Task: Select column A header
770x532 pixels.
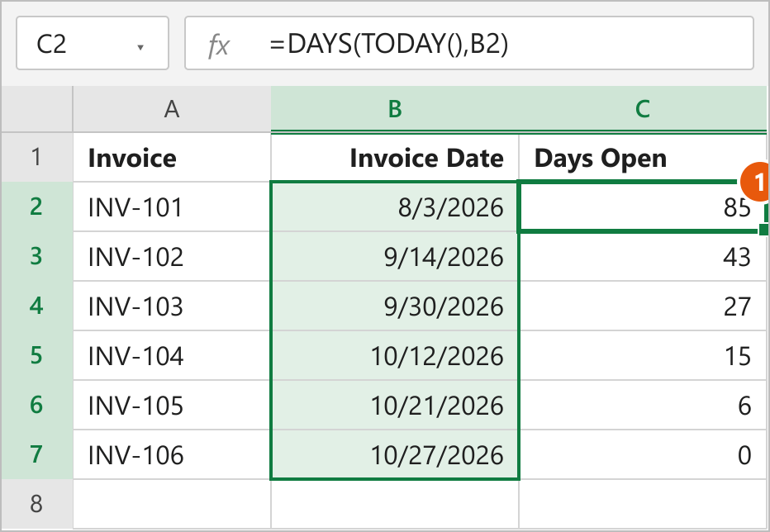Action: (x=172, y=109)
